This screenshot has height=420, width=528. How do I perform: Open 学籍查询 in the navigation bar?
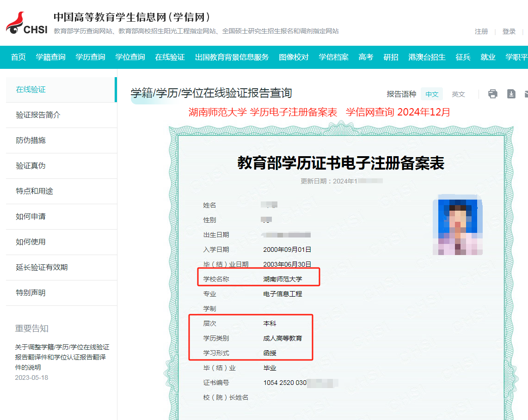[x=50, y=57]
